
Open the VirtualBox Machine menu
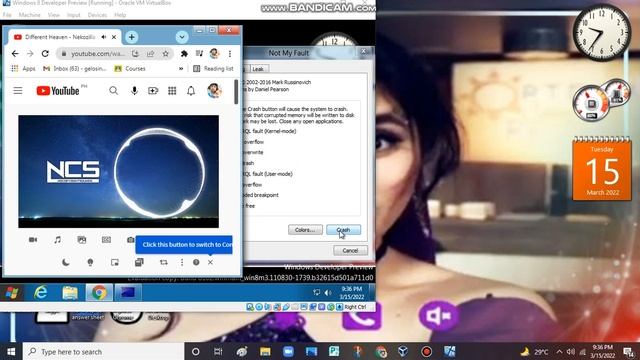coord(29,15)
